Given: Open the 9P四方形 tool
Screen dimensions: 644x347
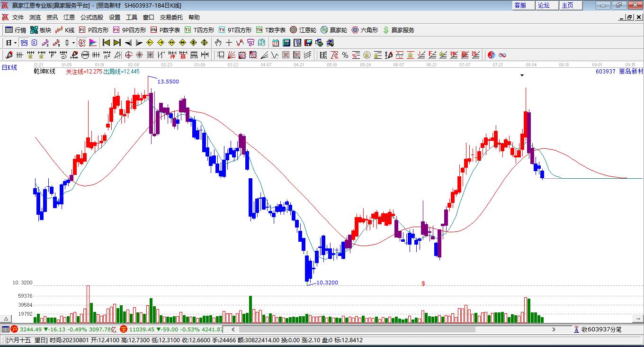Looking at the screenshot, I should point(129,30).
